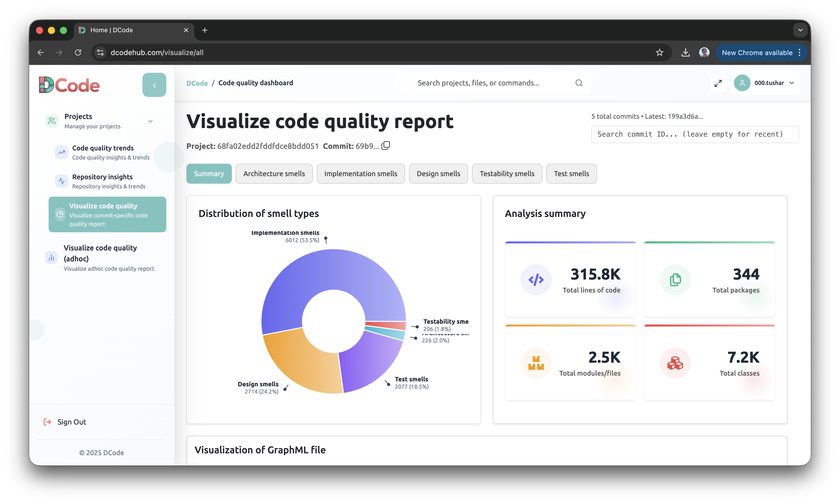Open Visualize code quality (adhoc) chart icon

tap(51, 257)
